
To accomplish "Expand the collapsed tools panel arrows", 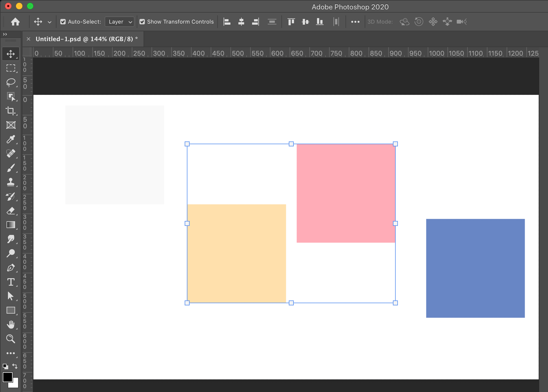I will [x=5, y=34].
